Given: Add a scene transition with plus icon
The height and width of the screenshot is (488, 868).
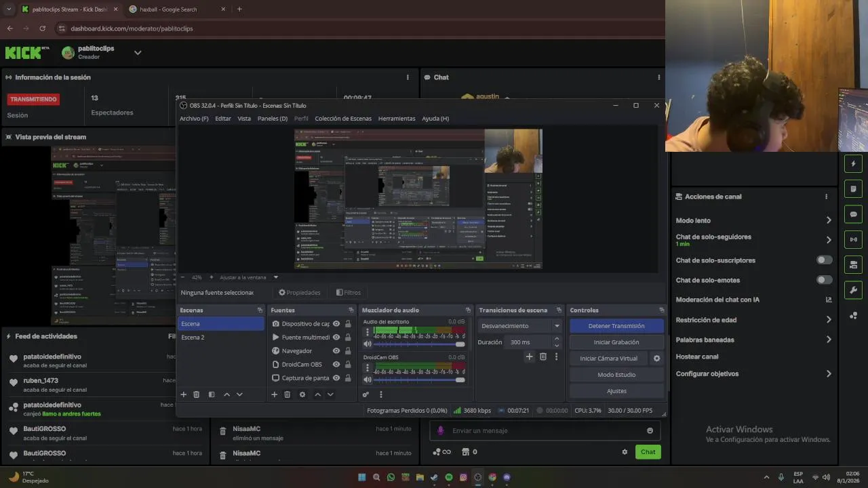Looking at the screenshot, I should coord(530,357).
